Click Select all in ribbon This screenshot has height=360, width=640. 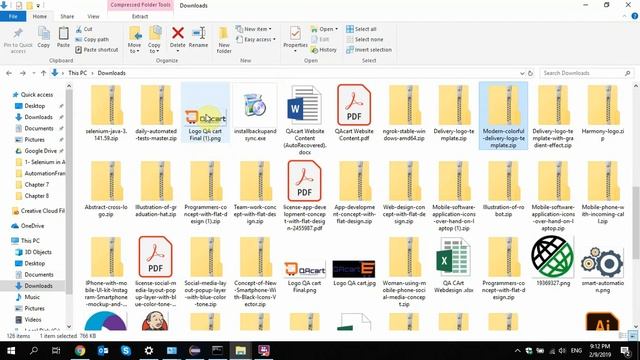(x=361, y=29)
